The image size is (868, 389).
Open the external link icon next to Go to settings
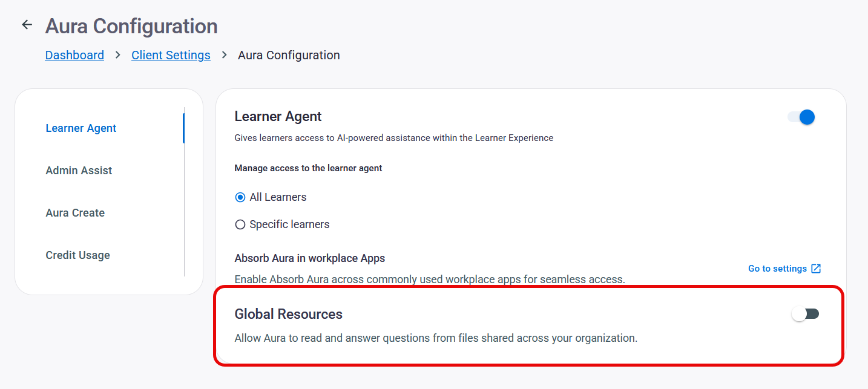816,269
